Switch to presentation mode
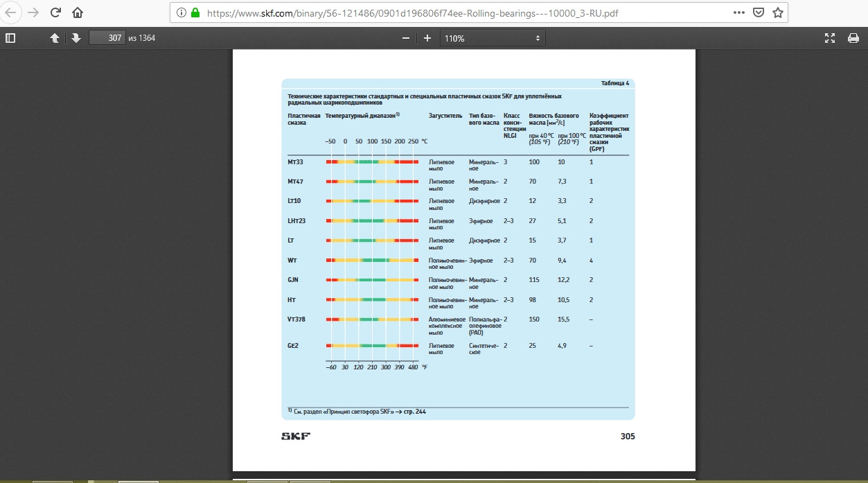Viewport: 868px width, 483px height. click(x=830, y=38)
